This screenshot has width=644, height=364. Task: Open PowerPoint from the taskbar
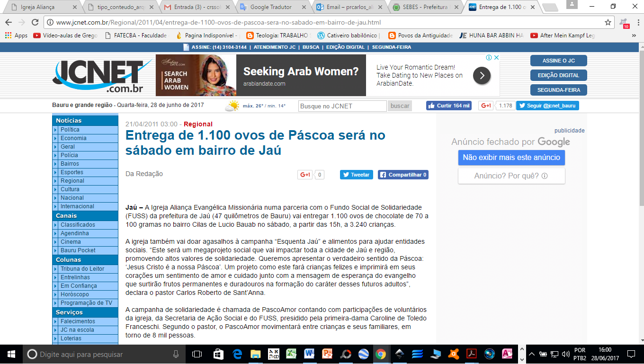pos(327,354)
